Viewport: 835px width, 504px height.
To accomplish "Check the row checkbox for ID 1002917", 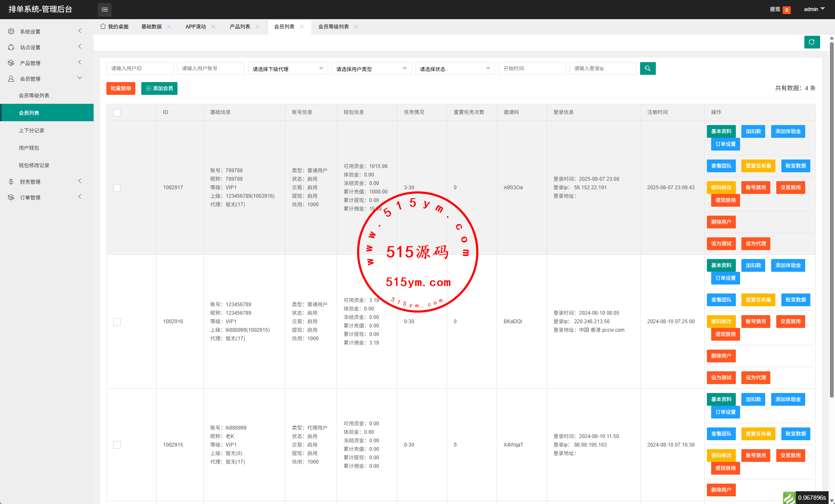I will [117, 188].
